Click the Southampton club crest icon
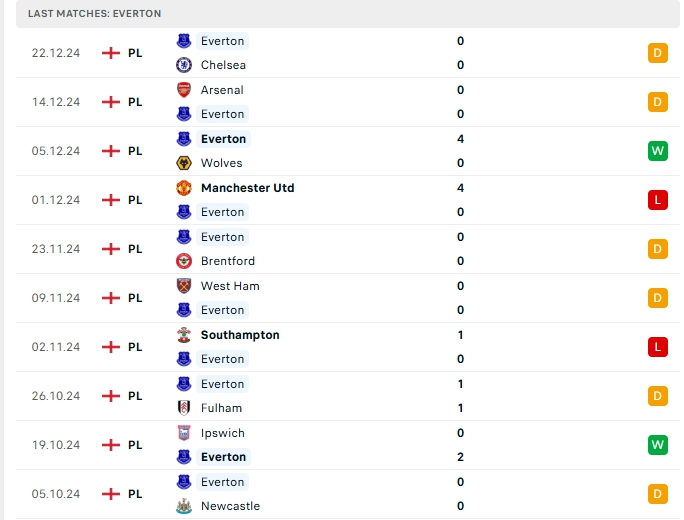Screen dimensions: 684x520 184,335
